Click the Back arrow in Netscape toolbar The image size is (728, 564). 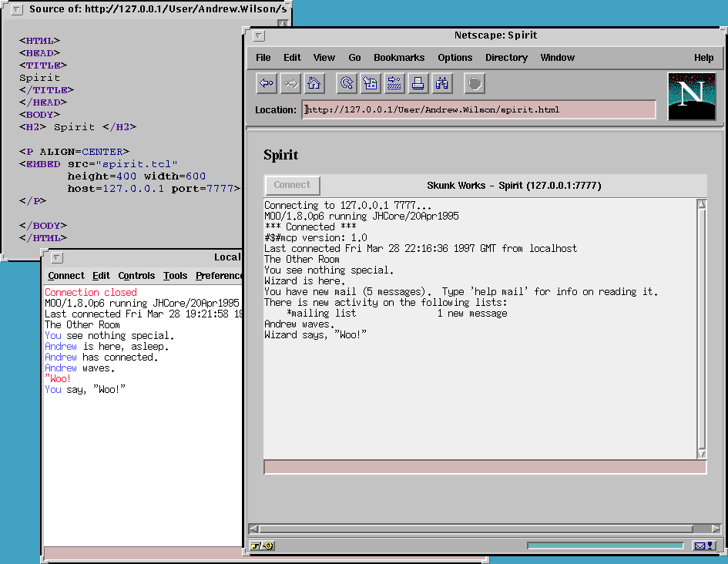(267, 83)
